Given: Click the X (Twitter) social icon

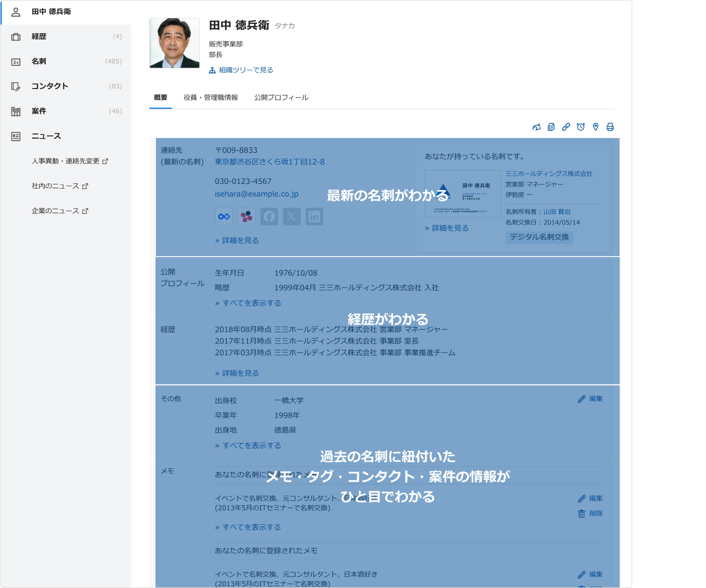Looking at the screenshot, I should tap(292, 217).
